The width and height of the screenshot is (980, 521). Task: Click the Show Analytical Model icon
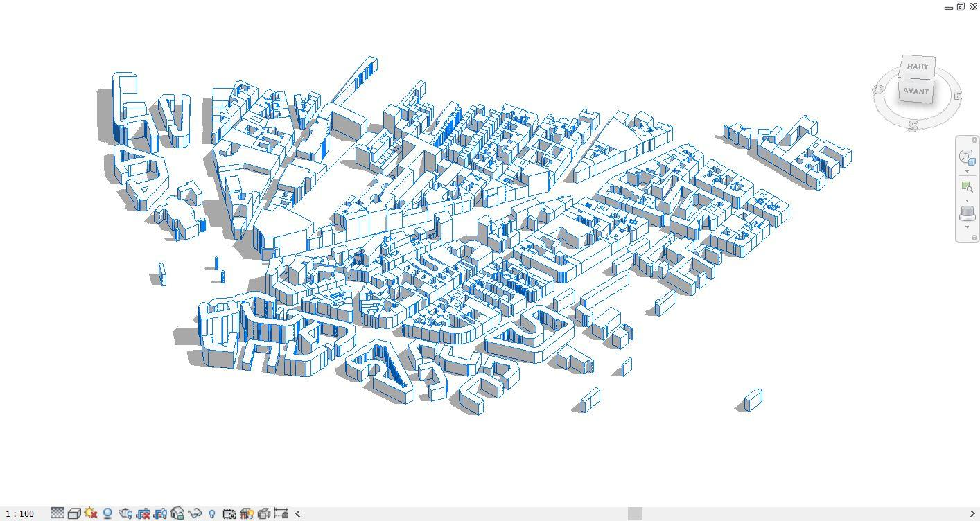[x=245, y=513]
